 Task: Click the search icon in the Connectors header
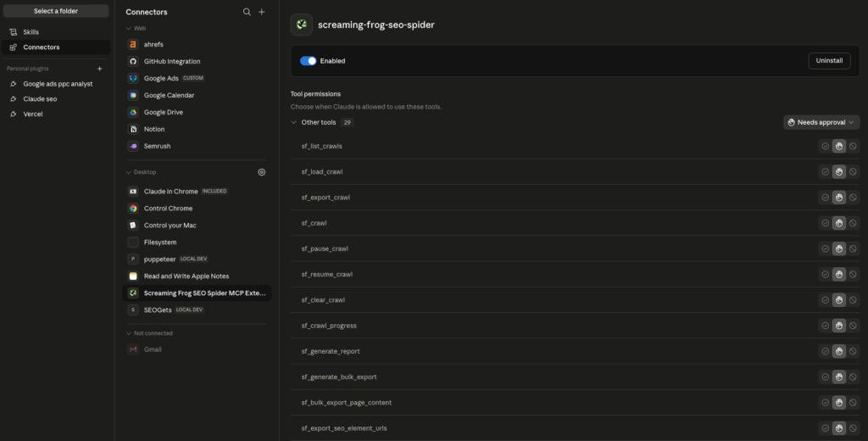pyautogui.click(x=247, y=12)
